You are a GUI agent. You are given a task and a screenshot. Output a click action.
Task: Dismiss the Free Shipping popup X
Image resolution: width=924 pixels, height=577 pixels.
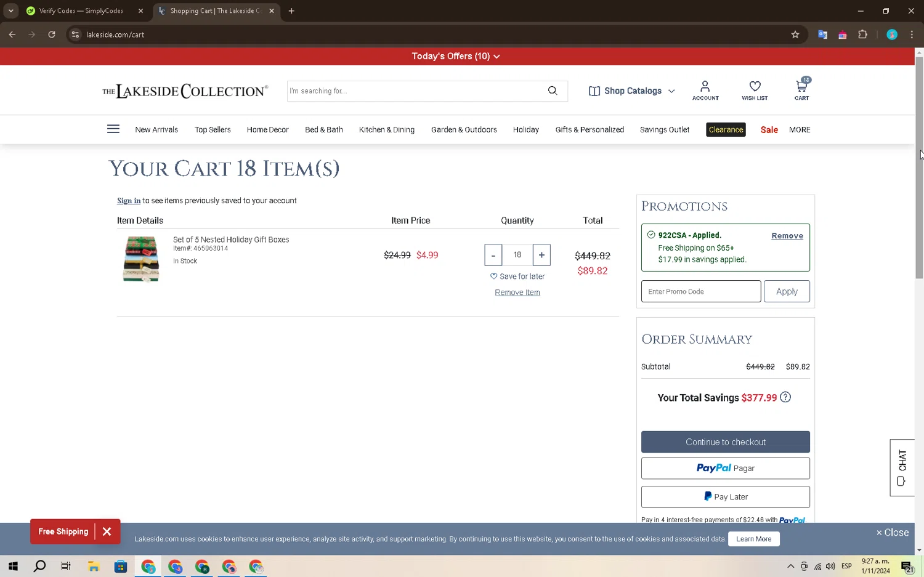point(107,531)
